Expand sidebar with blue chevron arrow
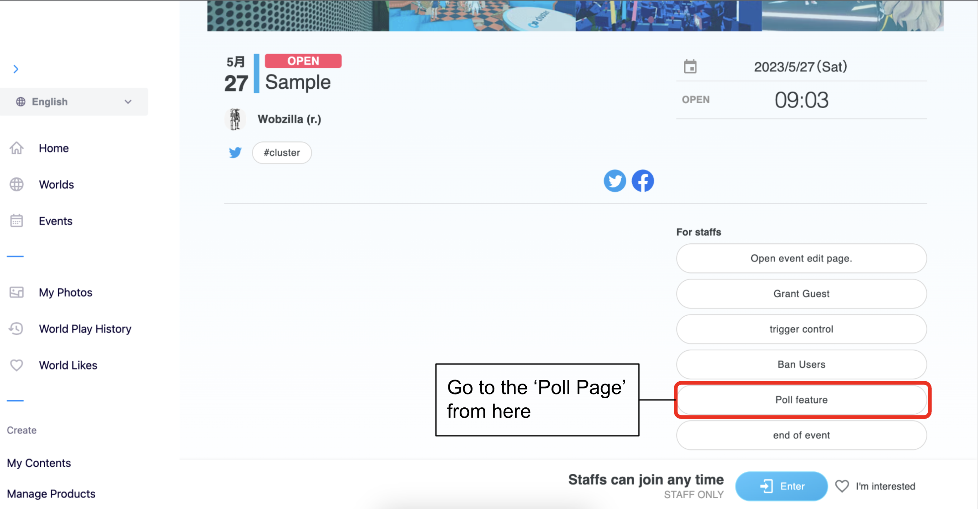Viewport: 980px width, 509px height. click(16, 69)
